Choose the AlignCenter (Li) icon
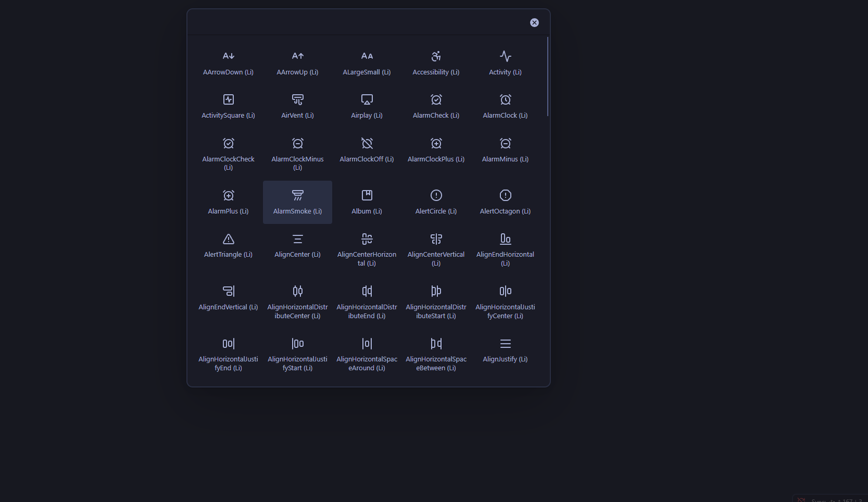868x502 pixels. coord(298,239)
